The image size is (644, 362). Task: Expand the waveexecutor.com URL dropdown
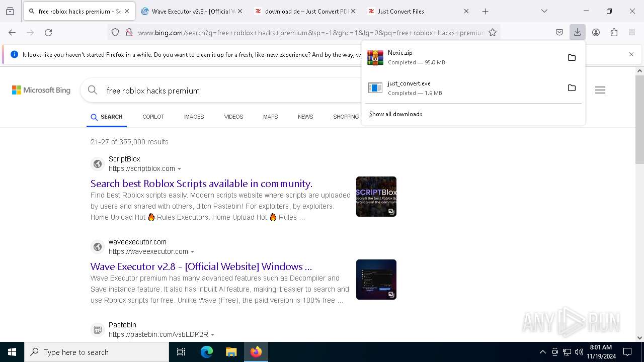click(193, 252)
